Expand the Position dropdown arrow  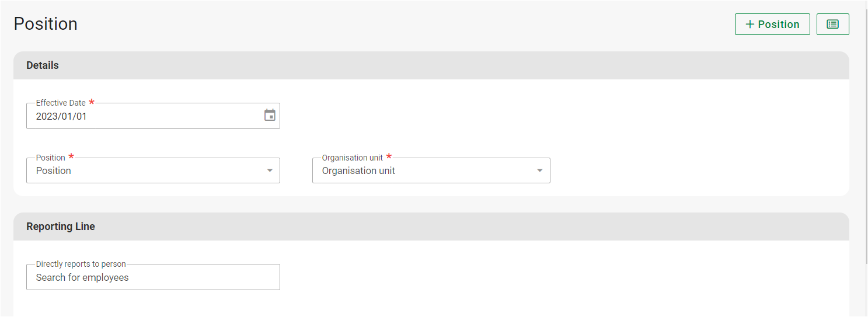(x=270, y=170)
